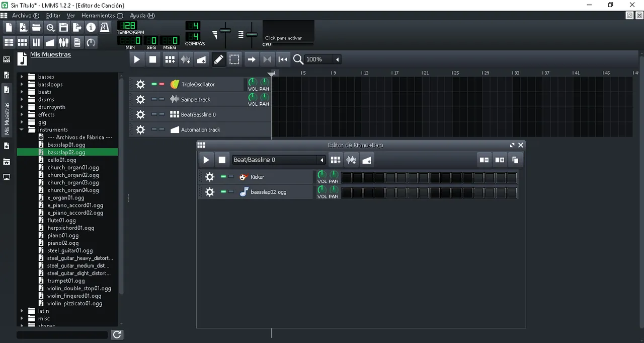Show the Song Editor window icon
This screenshot has width=644, height=343.
click(x=9, y=42)
